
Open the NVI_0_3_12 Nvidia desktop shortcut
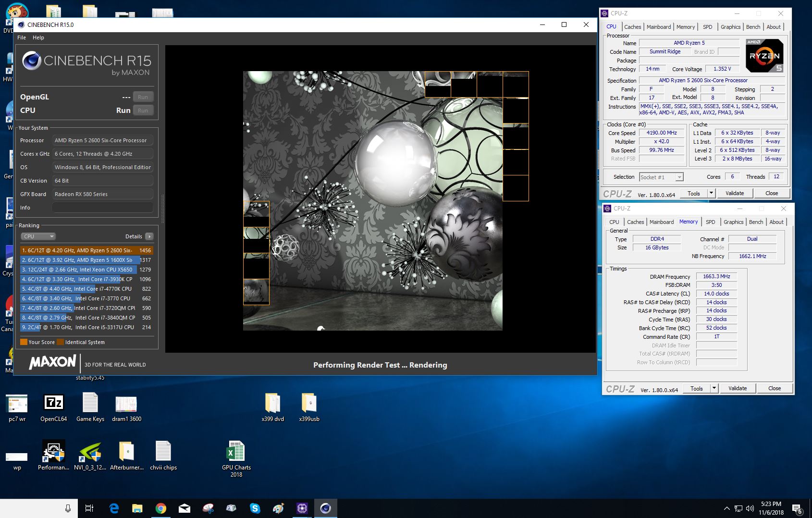tap(90, 456)
